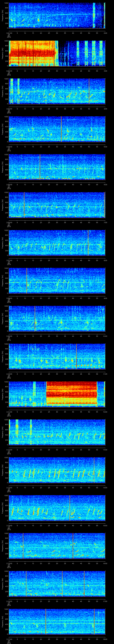Click the '2:13:00' time label

coord(9,487)
